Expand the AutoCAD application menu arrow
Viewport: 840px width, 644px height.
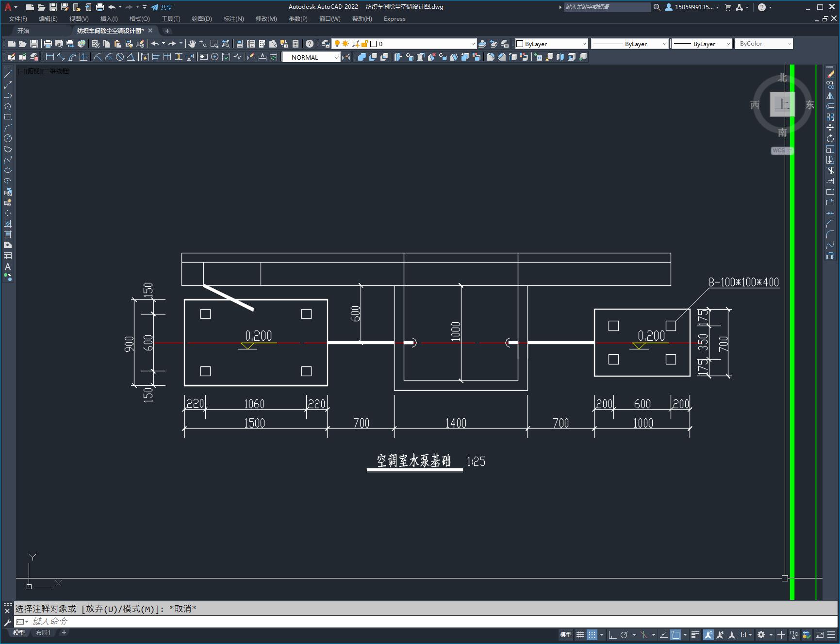(16, 7)
